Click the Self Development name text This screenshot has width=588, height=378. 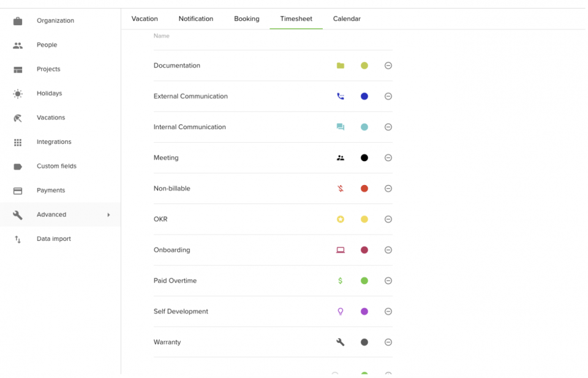point(181,312)
